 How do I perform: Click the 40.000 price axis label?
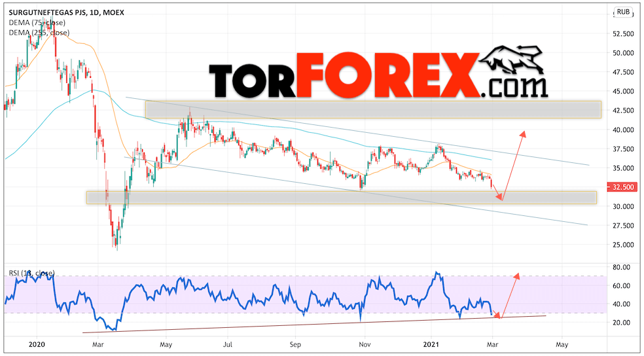[x=622, y=130]
